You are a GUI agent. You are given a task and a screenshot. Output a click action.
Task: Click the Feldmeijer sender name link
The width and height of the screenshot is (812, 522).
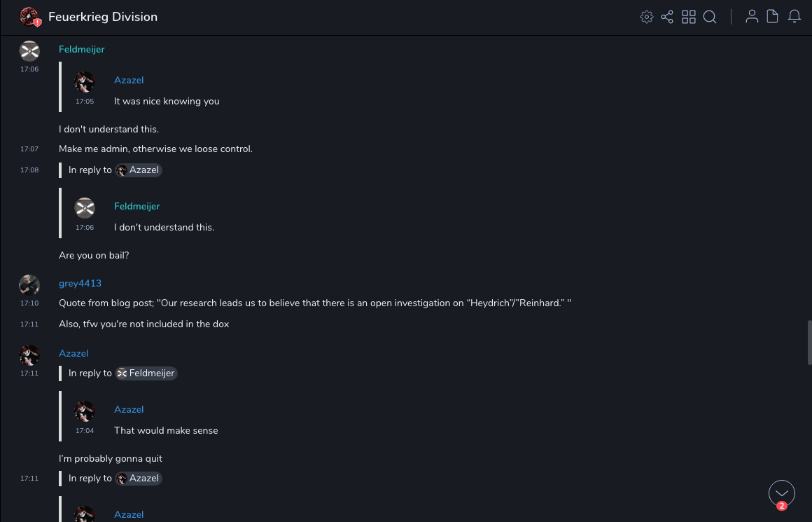pos(81,49)
